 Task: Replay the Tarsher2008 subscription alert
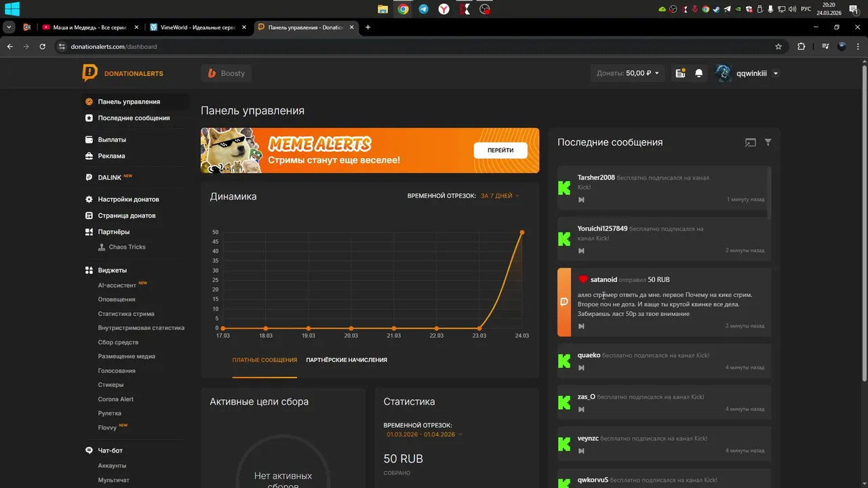[x=581, y=200]
